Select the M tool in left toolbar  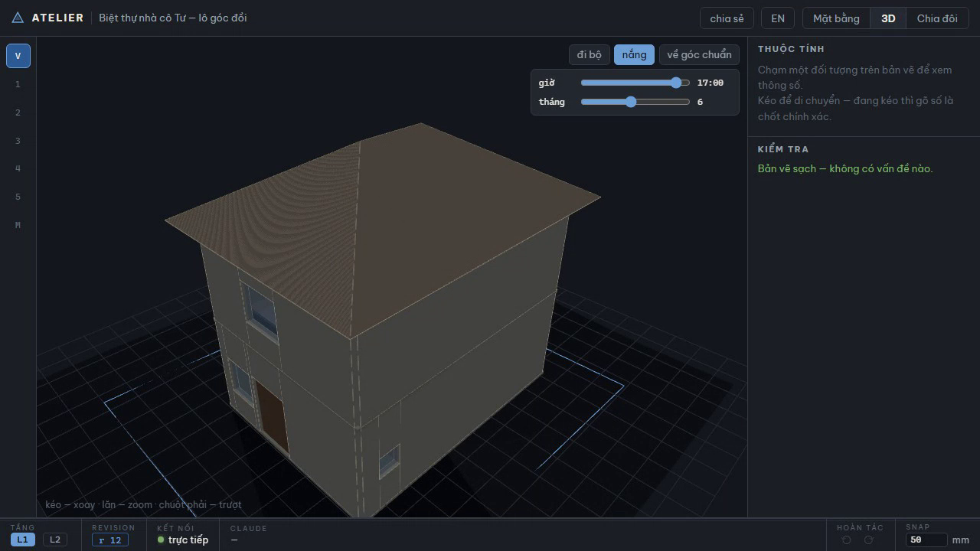[18, 225]
